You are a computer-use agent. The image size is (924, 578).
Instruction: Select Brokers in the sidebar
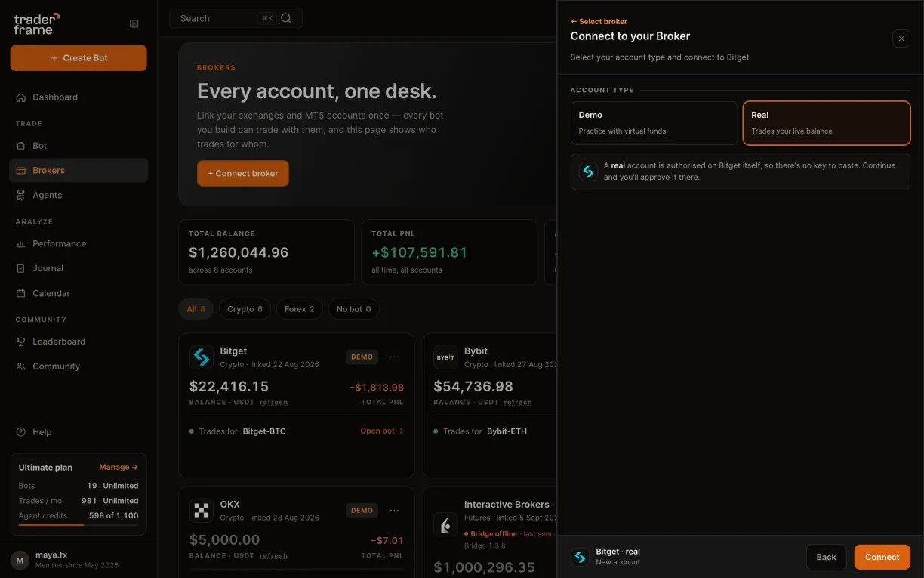click(x=79, y=171)
